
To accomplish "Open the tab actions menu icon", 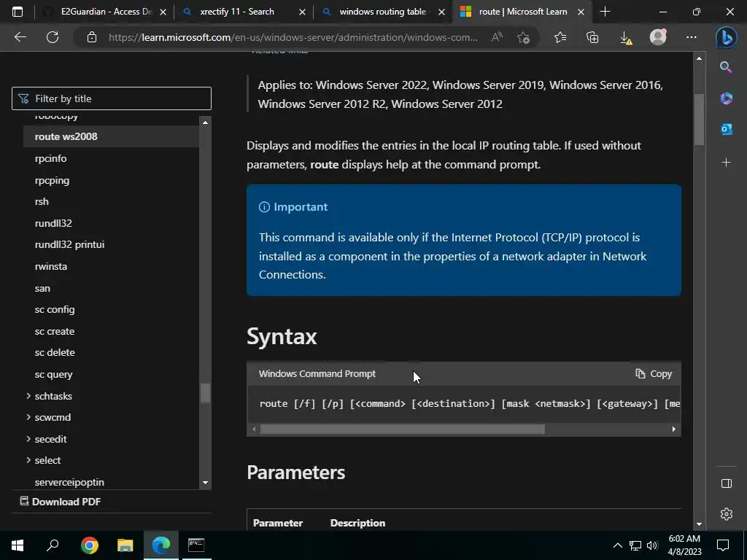I will coord(18,12).
